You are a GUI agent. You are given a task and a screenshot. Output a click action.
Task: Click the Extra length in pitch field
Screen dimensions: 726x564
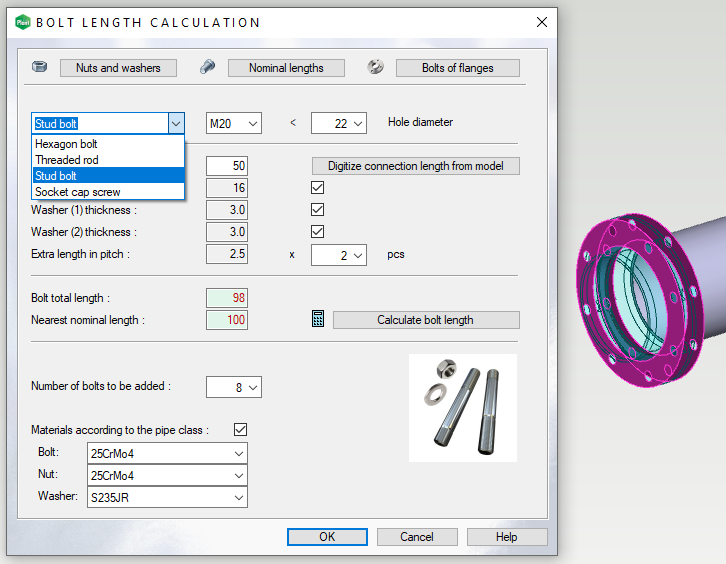[x=226, y=254]
